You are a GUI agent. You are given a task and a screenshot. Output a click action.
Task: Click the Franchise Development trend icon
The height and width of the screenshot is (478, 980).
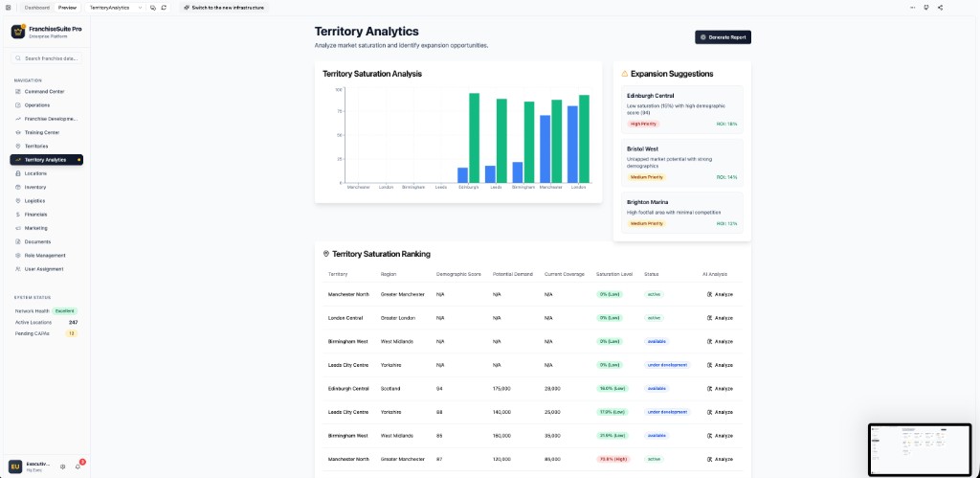[18, 119]
